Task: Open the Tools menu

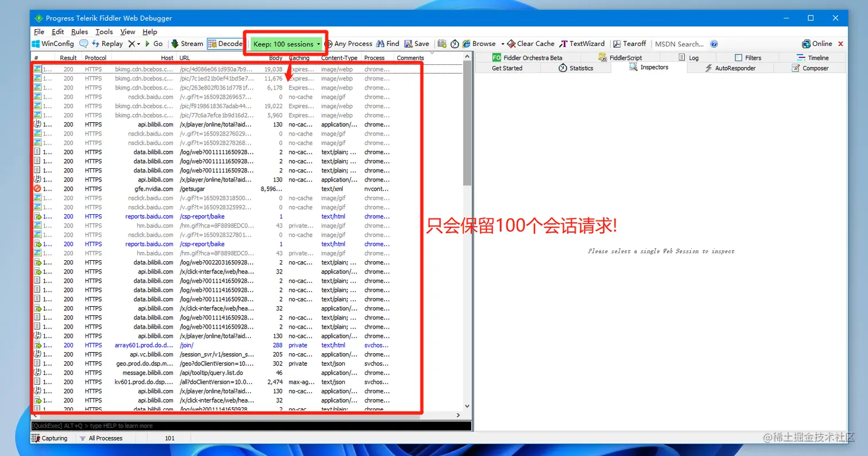Action: click(x=104, y=32)
